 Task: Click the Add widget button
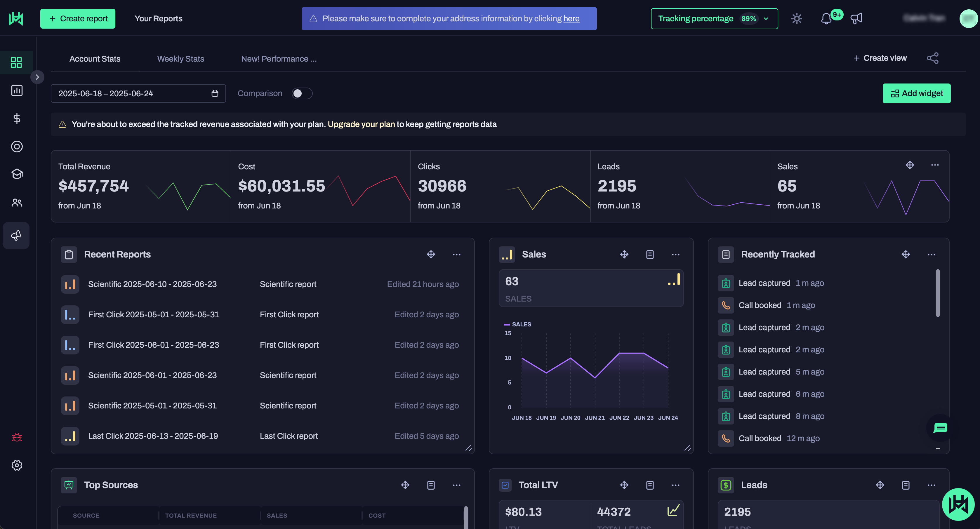click(x=916, y=93)
